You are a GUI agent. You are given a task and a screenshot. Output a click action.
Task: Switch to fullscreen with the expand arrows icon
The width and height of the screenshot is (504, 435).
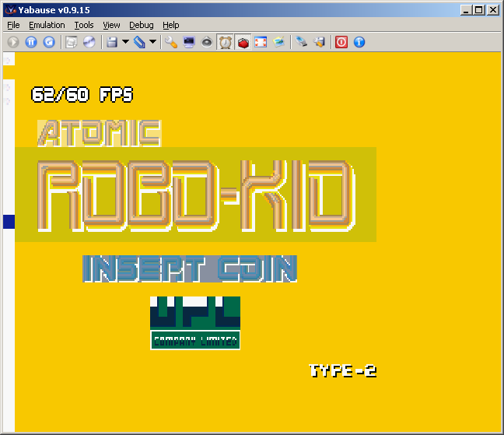tap(261, 42)
